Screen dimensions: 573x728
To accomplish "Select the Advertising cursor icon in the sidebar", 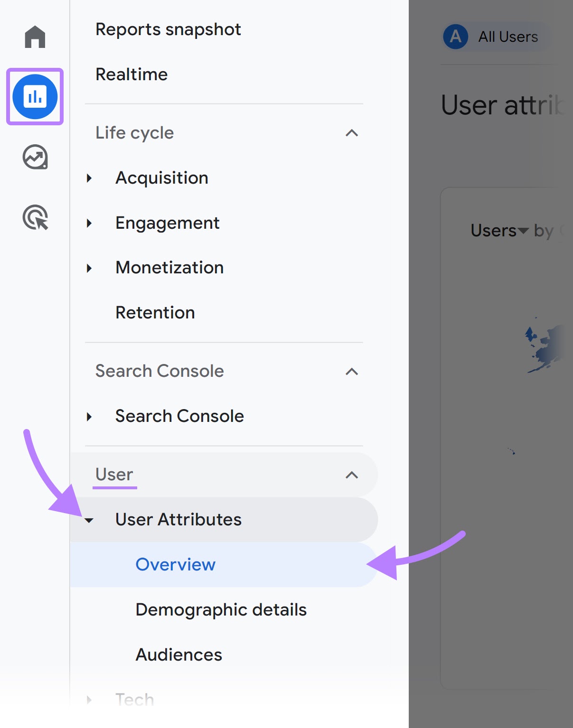I will 34,217.
